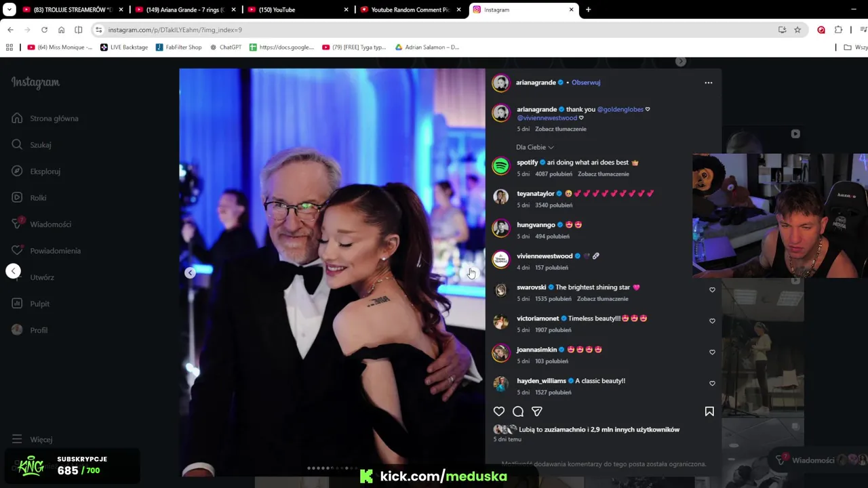This screenshot has height=488, width=868.
Task: Expand the Dla Ciebie comment sort dropdown
Action: (535, 147)
